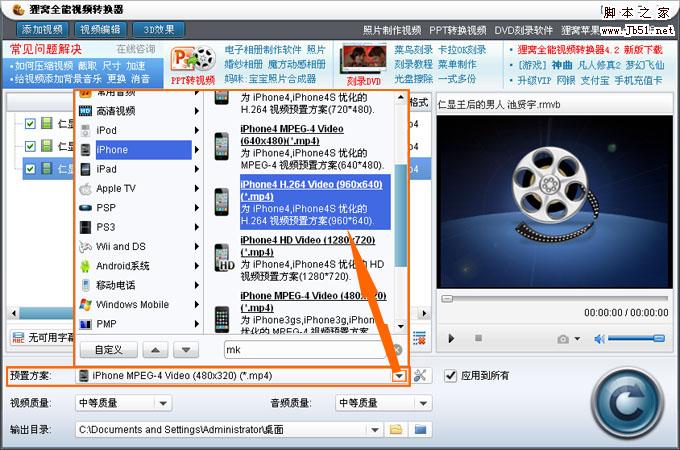Click the Android系统 robot icon
The image size is (680, 450).
(85, 266)
